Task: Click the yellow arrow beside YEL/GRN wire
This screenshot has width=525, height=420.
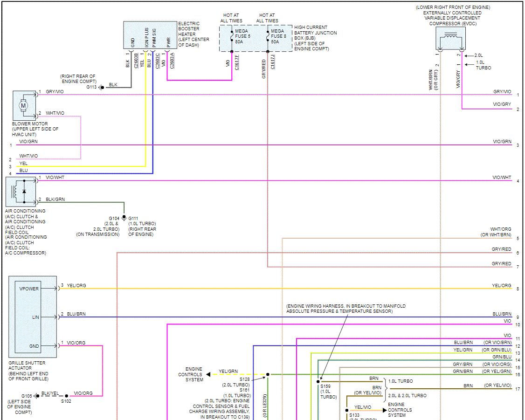Action: click(x=209, y=374)
